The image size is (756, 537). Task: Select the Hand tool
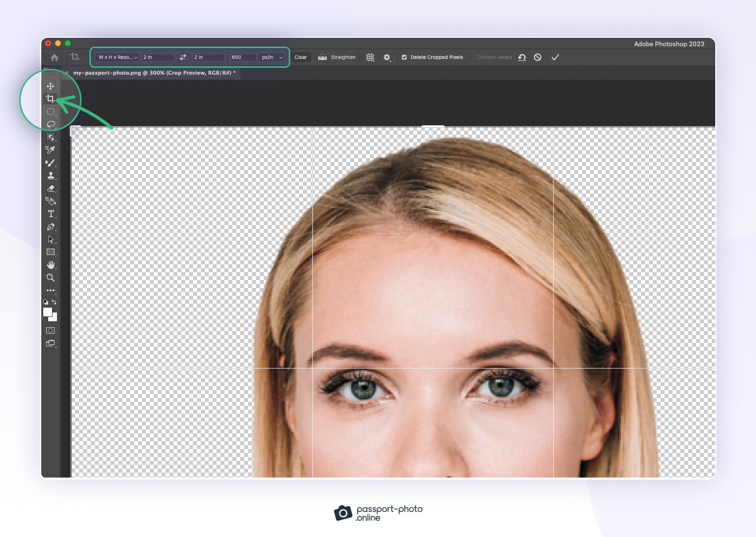point(51,265)
